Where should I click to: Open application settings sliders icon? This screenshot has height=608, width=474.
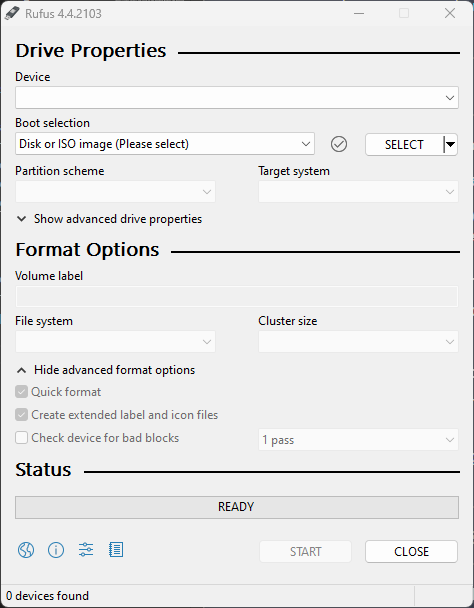(86, 550)
